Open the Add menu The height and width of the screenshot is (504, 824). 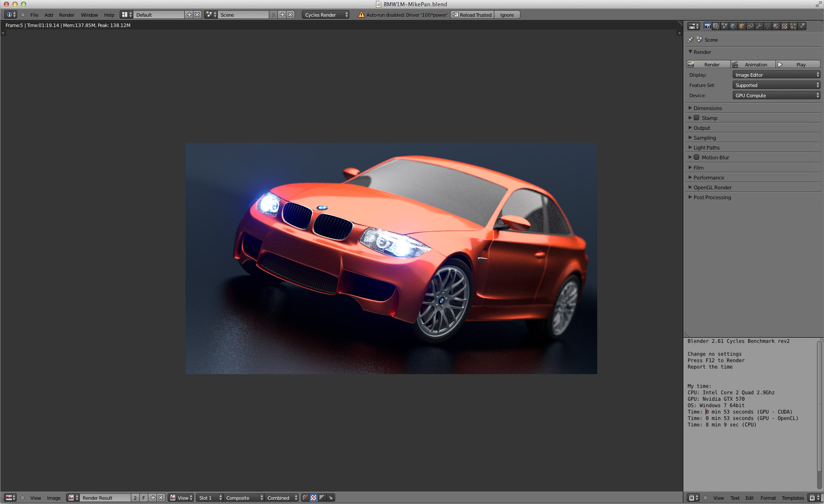(49, 15)
